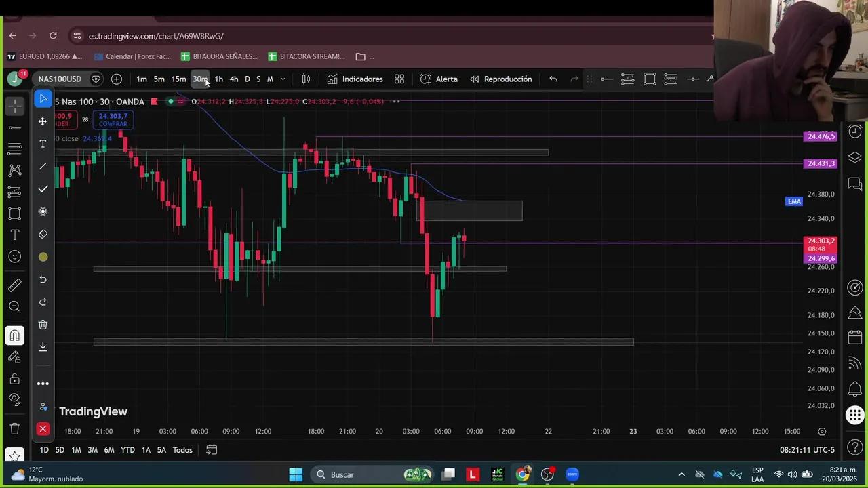Switch the chart to the 5m timeframe
Viewport: 868px width, 488px height.
tap(159, 79)
